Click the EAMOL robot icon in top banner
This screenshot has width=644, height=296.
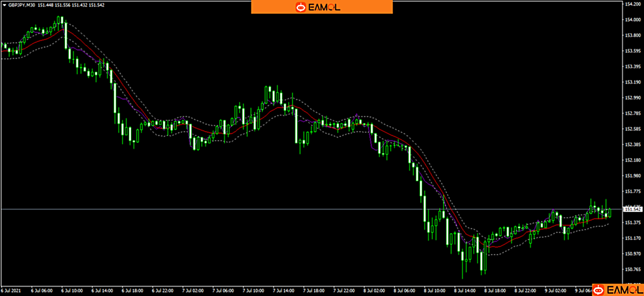301,7
